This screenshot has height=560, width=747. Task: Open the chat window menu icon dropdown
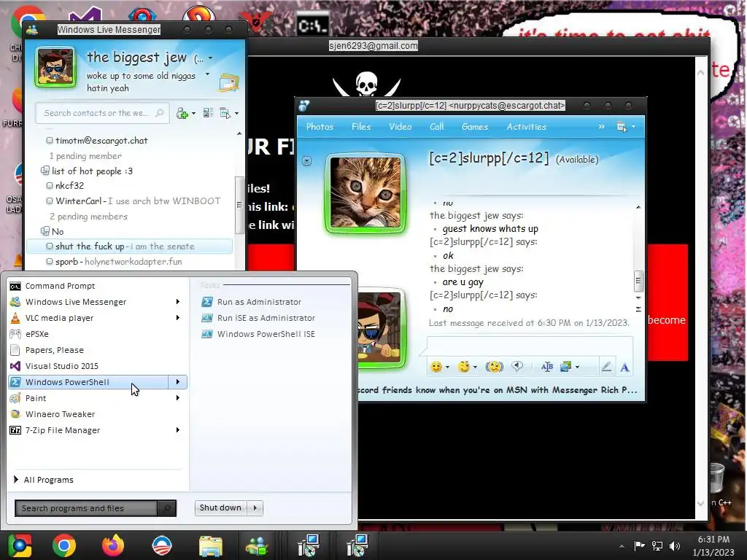(625, 127)
